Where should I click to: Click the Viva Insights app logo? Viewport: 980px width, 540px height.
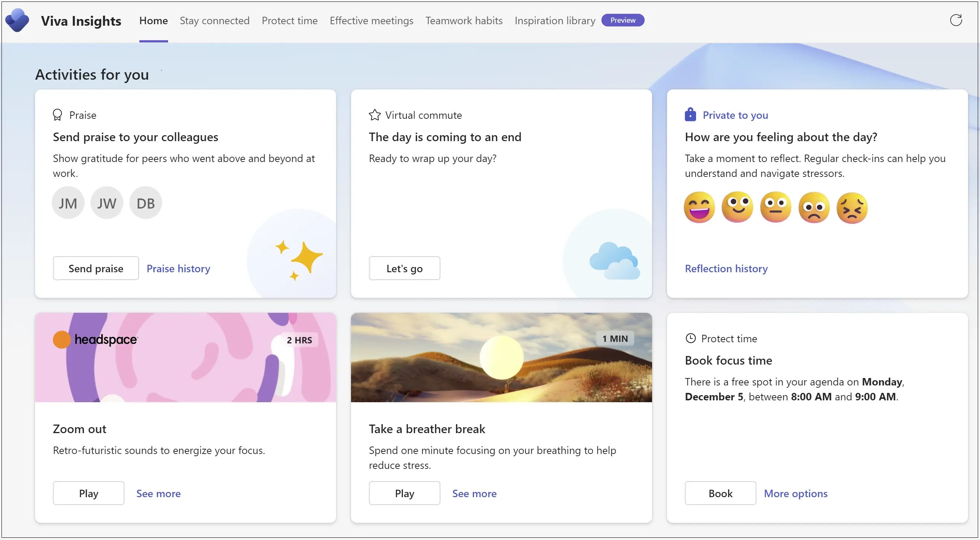[17, 20]
